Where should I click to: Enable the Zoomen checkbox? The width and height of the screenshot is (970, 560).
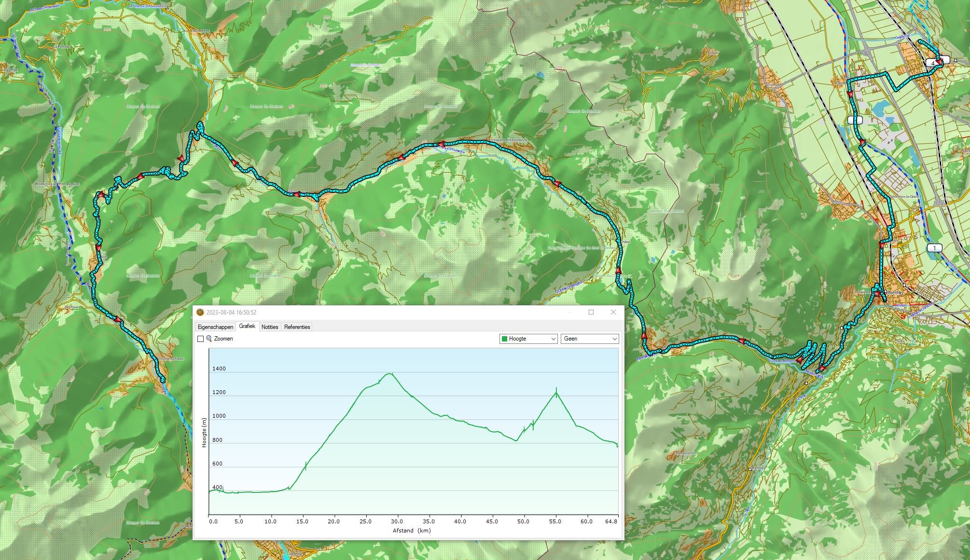point(200,339)
